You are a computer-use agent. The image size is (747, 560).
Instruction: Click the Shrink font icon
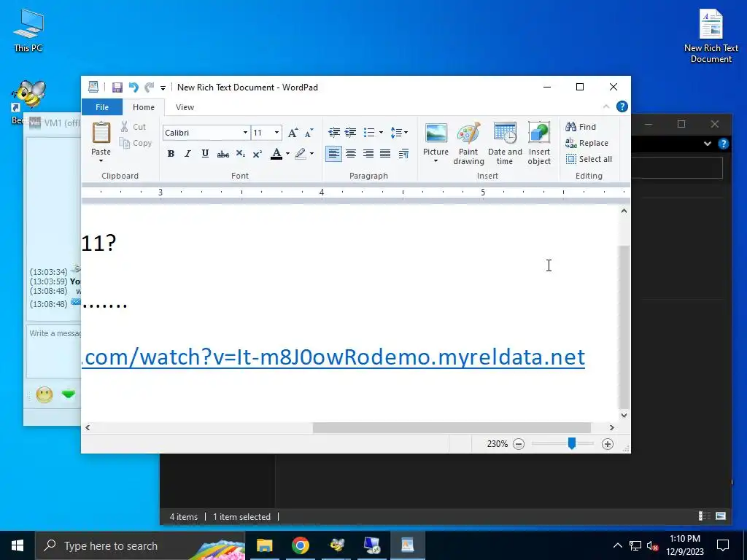point(309,133)
